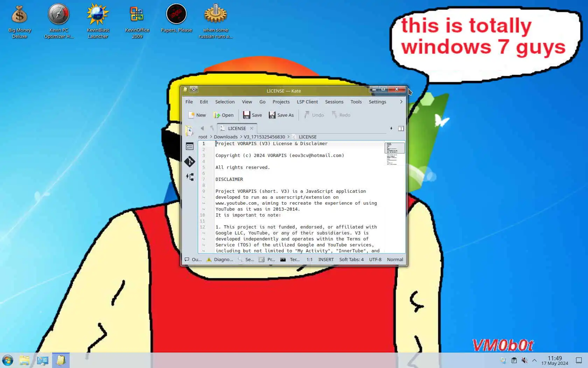Open the symbol outline sidebar icon
This screenshot has height=368, width=588.
point(190,146)
